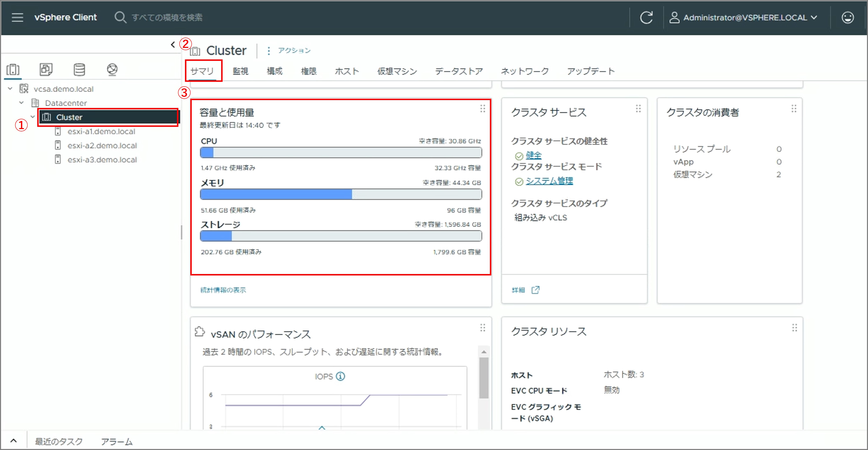
Task: Grab the vSAN のパフォーマンス card drag handle
Action: coord(482,328)
